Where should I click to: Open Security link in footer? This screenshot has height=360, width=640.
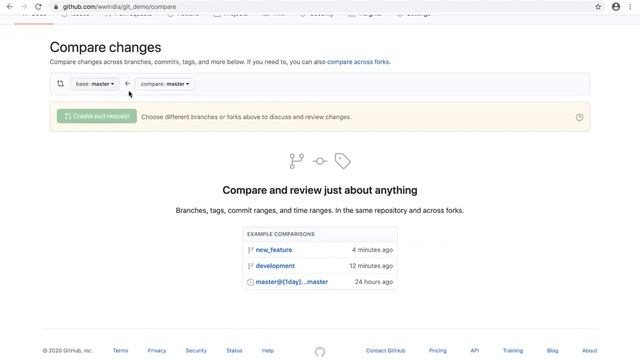click(196, 351)
